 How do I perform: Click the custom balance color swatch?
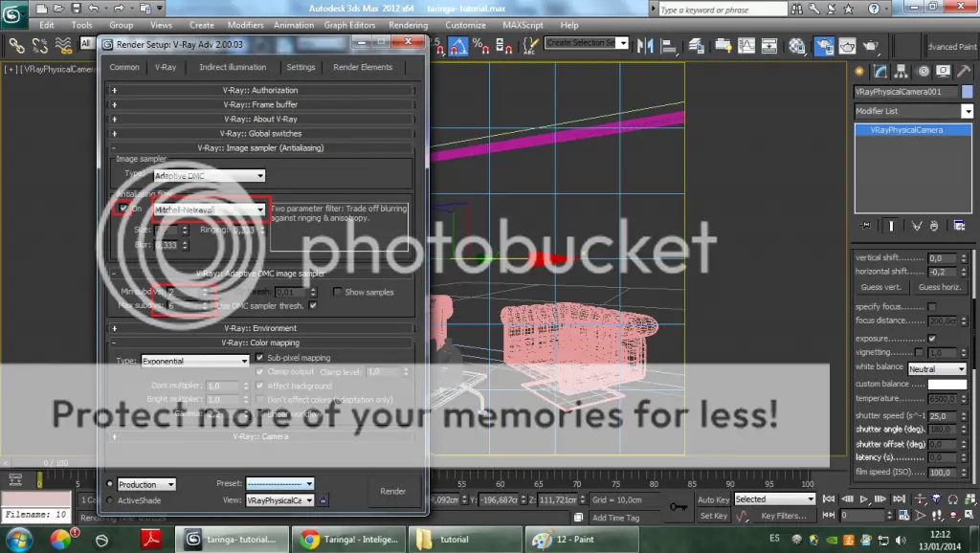pos(947,384)
